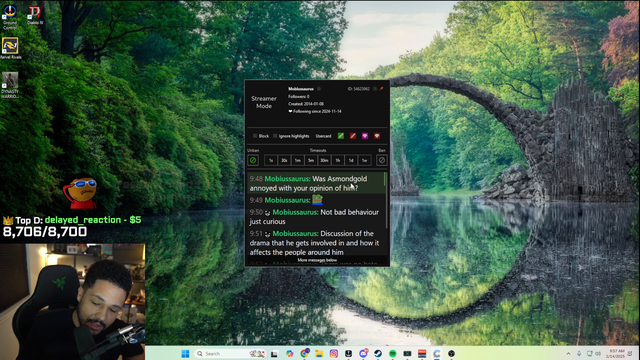Open the blue Ground Control taskbar app
The width and height of the screenshot is (640, 360).
click(x=349, y=353)
